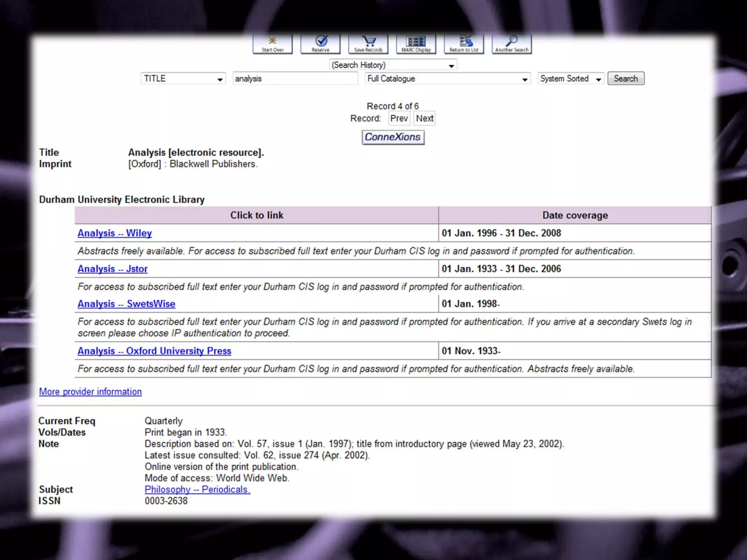Open Analysis -- Oxford University Press link
The image size is (747, 560).
pos(154,351)
